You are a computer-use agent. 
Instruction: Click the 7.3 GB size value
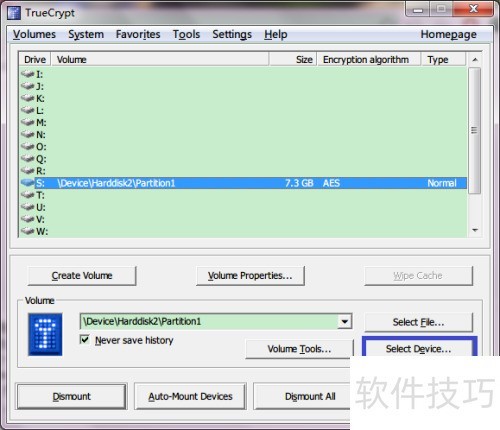pyautogui.click(x=299, y=183)
